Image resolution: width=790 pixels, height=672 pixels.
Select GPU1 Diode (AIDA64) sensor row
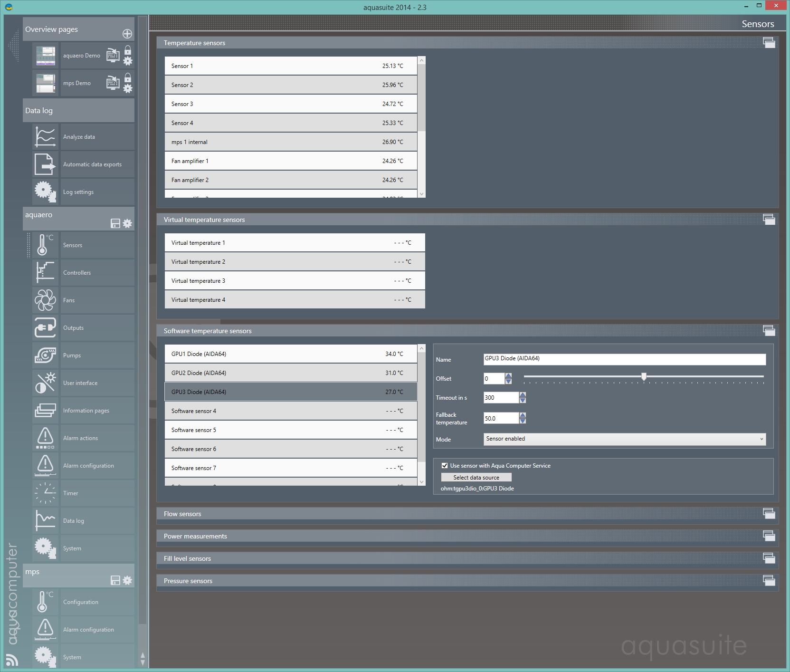pyautogui.click(x=290, y=354)
